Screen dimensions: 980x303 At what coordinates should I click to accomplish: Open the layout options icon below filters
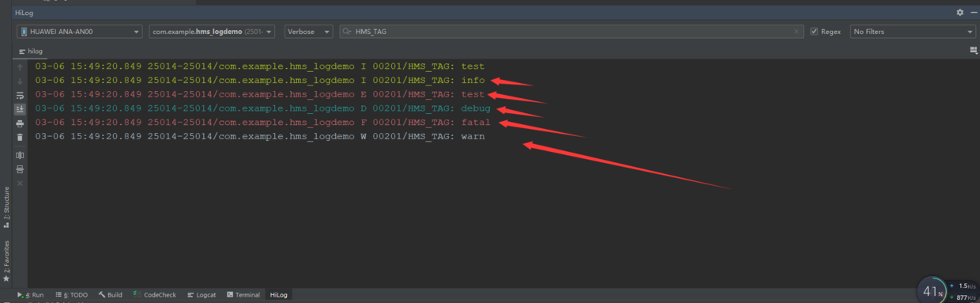coord(974,50)
